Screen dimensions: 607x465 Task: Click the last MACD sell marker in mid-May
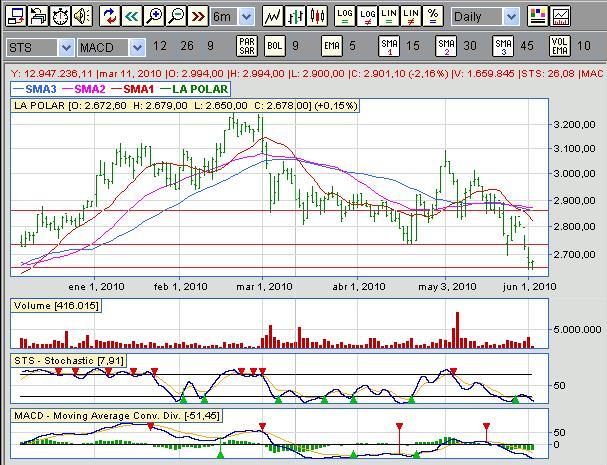[487, 427]
